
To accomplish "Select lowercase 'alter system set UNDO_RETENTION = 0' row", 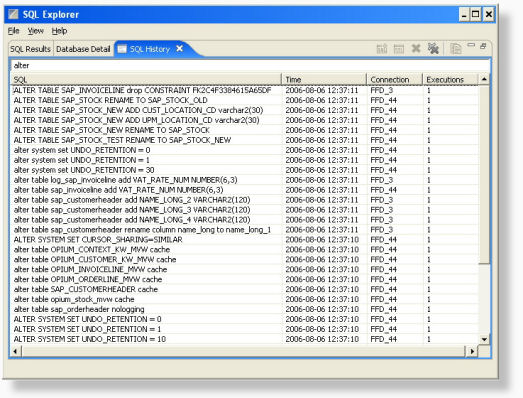I will (x=245, y=150).
